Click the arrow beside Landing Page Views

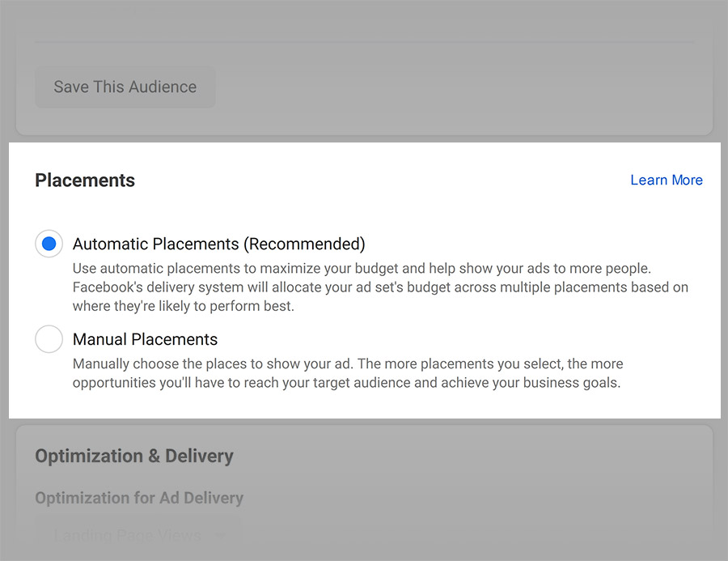point(222,535)
